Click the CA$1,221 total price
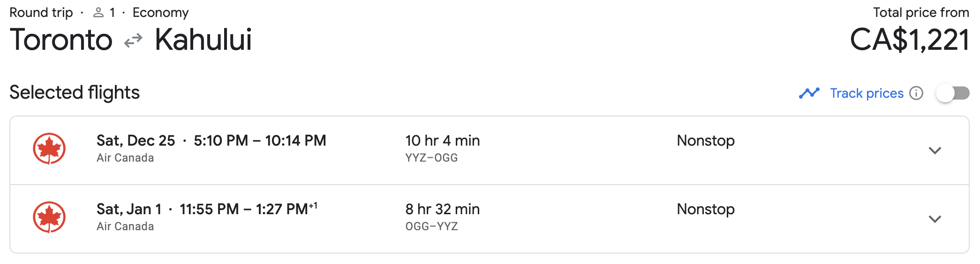Viewport: 980px width, 264px height. pos(909,39)
